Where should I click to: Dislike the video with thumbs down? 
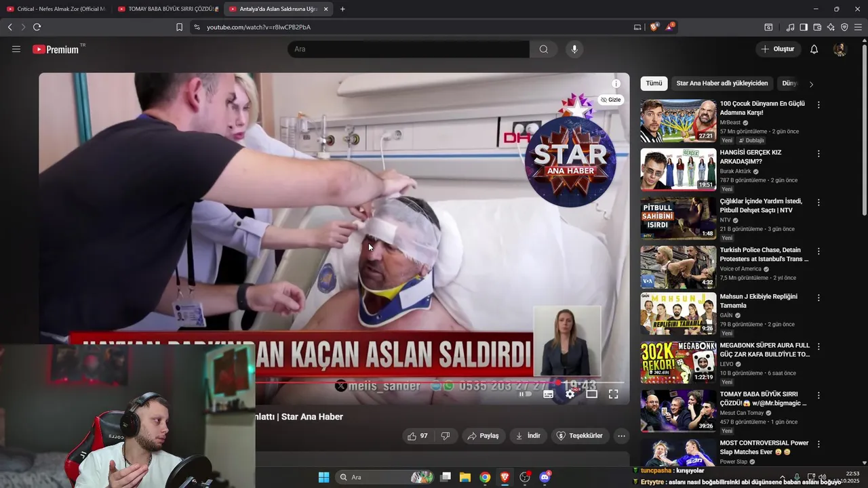(446, 436)
